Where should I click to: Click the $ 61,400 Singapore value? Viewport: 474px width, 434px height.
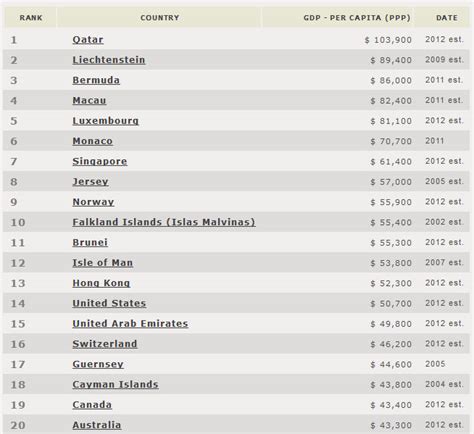click(x=391, y=162)
